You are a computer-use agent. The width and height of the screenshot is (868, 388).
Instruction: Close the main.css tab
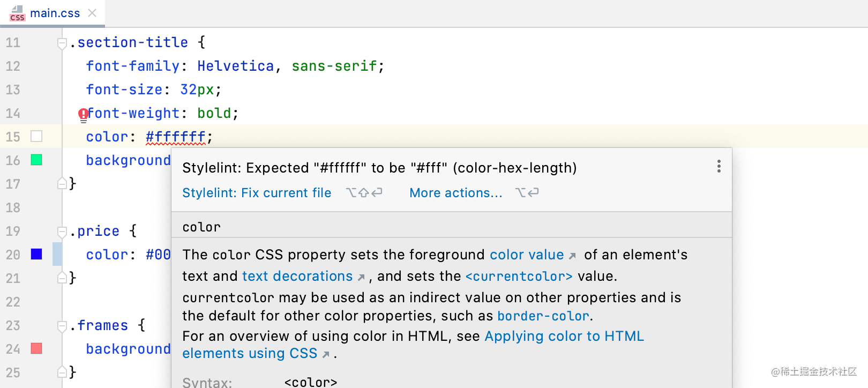[92, 13]
